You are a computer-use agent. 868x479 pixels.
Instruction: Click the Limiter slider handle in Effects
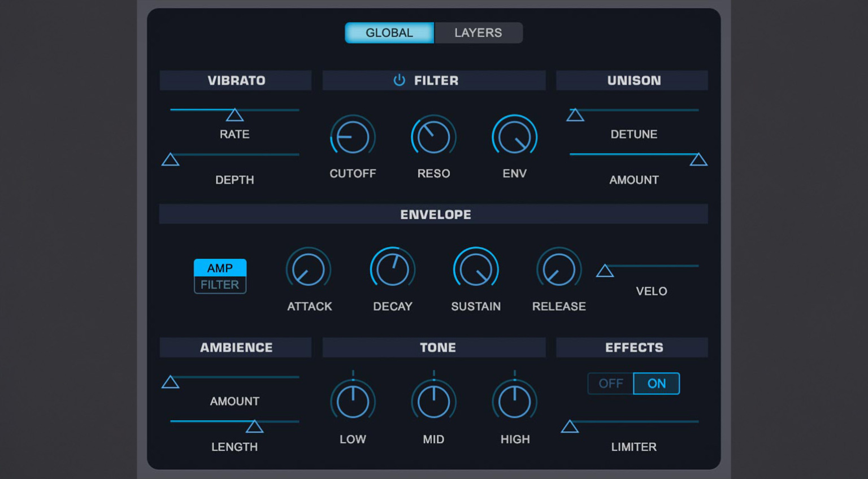click(x=569, y=428)
